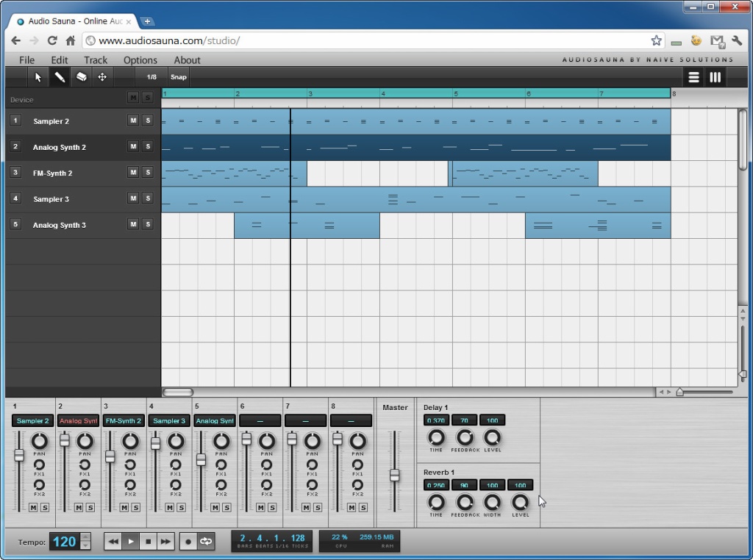
Task: Open the File menu
Action: coord(27,60)
